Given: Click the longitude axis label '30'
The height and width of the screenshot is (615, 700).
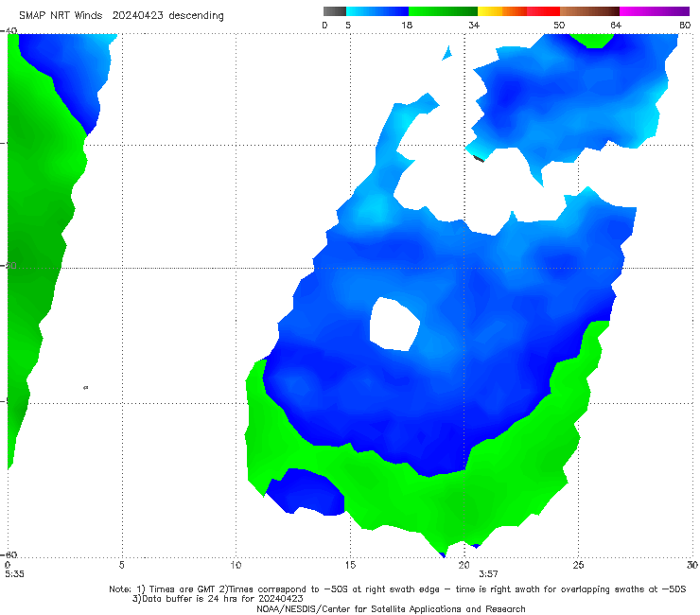Looking at the screenshot, I should click(x=692, y=566).
